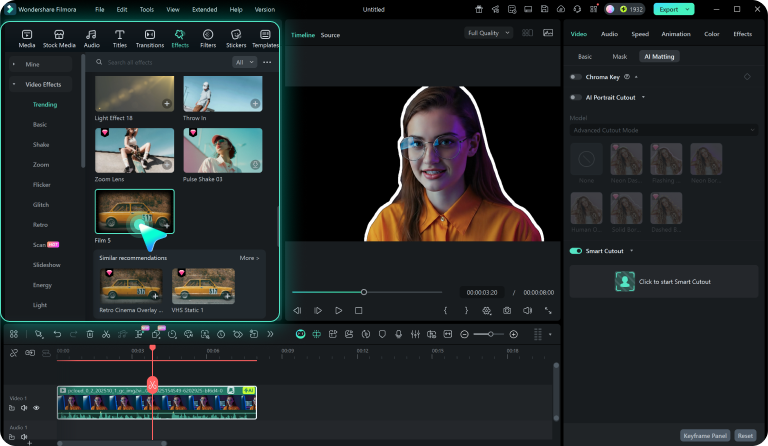Click the split scissors icon in timeline toolbar

click(x=106, y=333)
